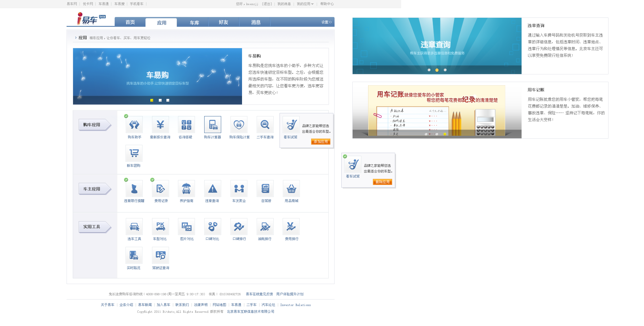The height and width of the screenshot is (326, 644).
Task: Open the 实时路况 app icon
Action: pos(134,255)
